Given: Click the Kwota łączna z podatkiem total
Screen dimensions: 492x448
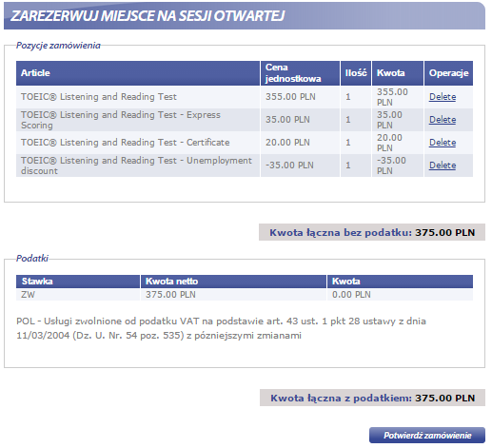Looking at the screenshot, I should pos(372,398).
